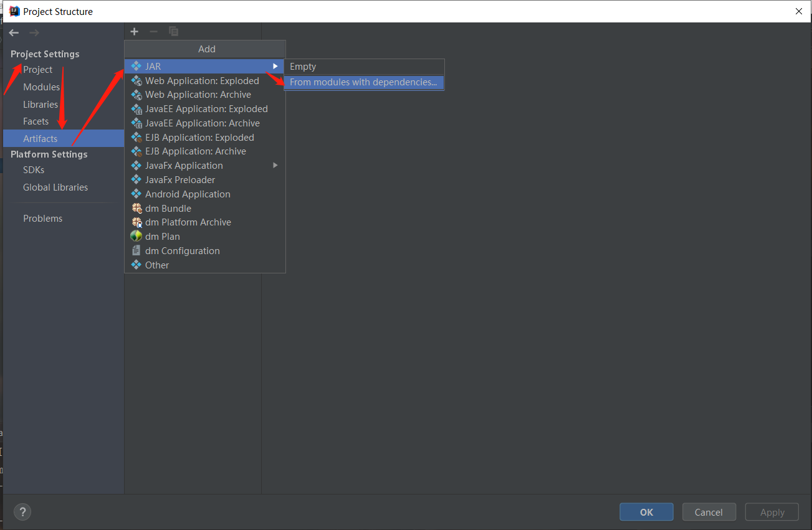
Task: Open Problems section
Action: pyautogui.click(x=64, y=219)
